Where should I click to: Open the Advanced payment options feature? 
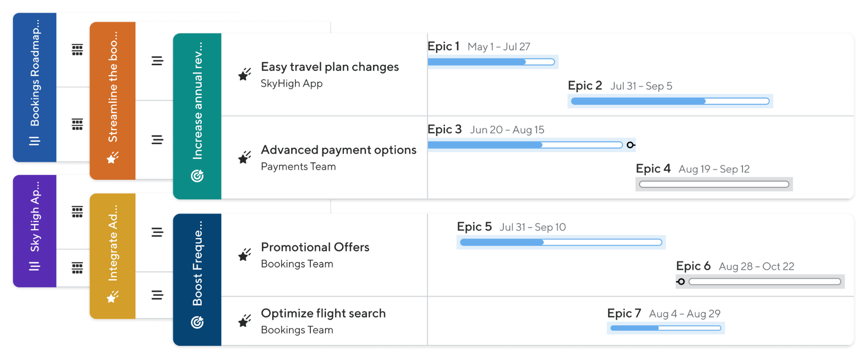338,150
